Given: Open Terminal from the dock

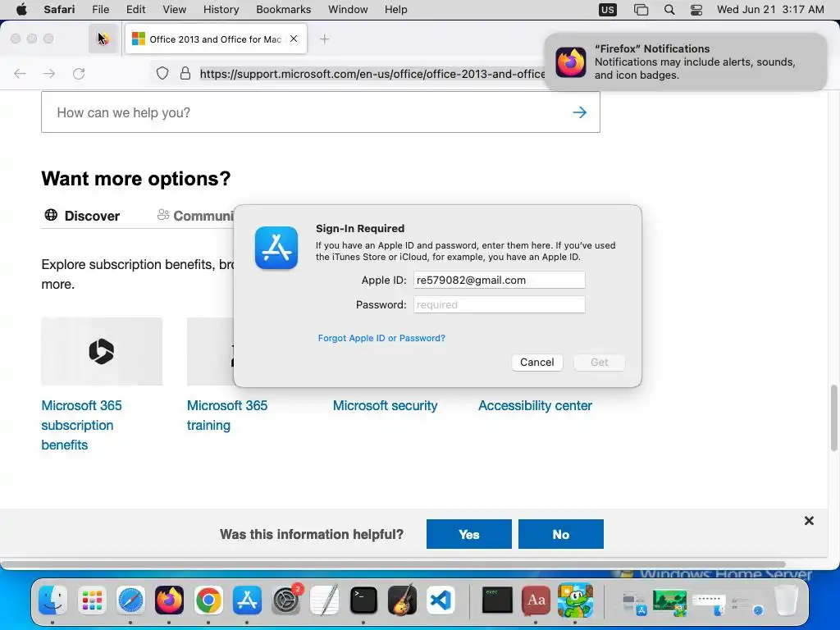Looking at the screenshot, I should click(363, 600).
